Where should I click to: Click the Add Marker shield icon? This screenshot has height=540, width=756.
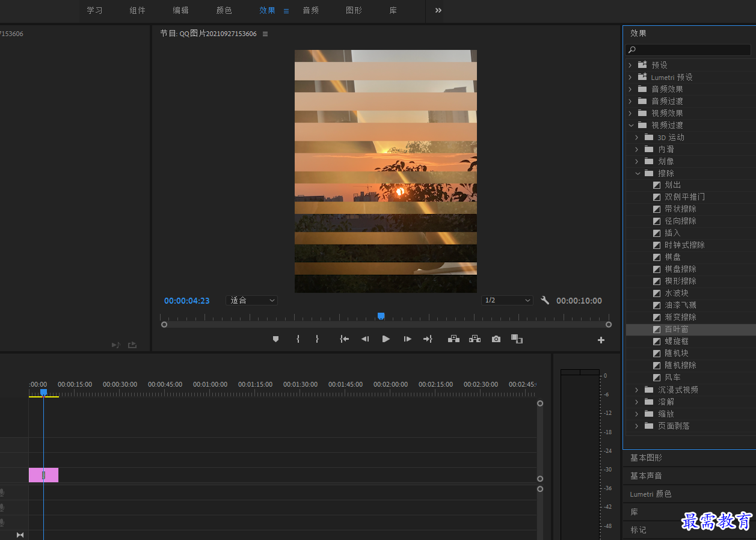click(x=276, y=339)
